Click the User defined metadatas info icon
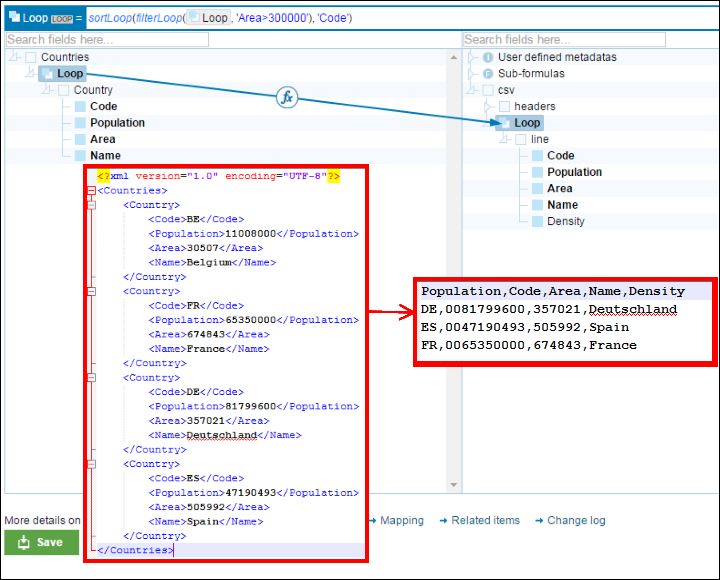This screenshot has width=720, height=580. click(488, 57)
